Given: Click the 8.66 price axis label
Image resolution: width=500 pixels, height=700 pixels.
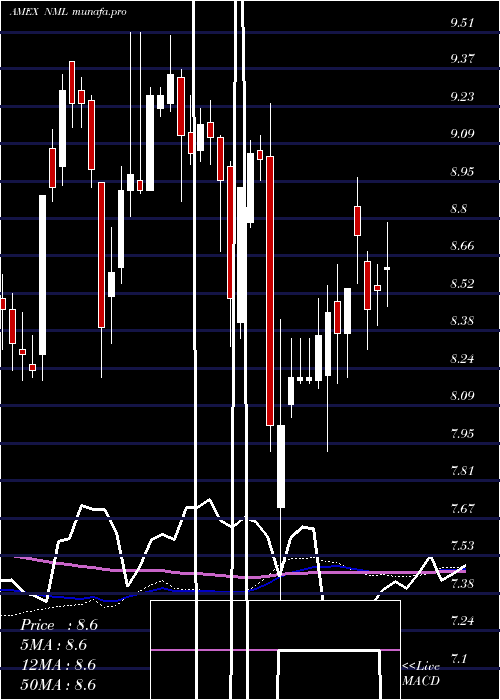Looking at the screenshot, I should click(x=462, y=246).
